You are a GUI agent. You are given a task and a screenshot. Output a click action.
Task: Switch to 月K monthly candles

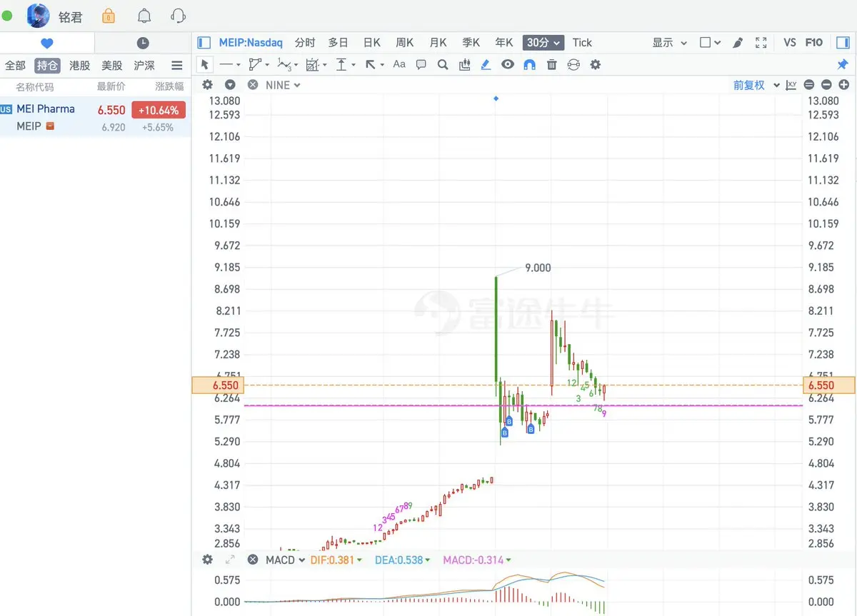438,43
